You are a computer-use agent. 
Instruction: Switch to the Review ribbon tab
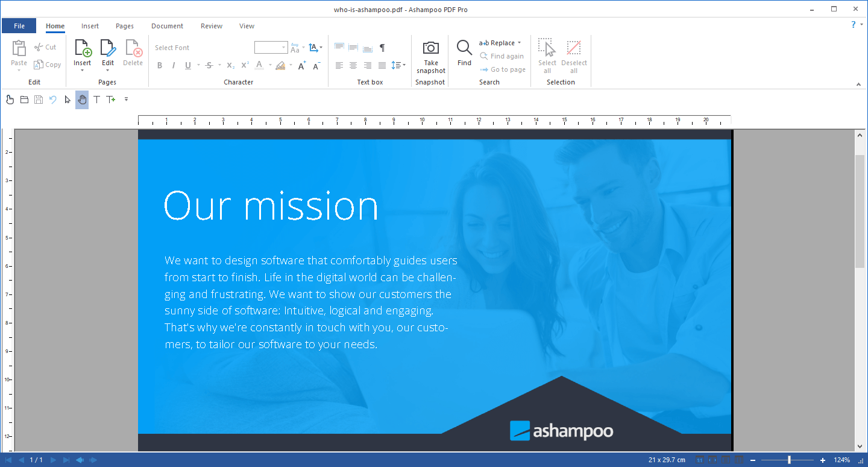pos(211,26)
